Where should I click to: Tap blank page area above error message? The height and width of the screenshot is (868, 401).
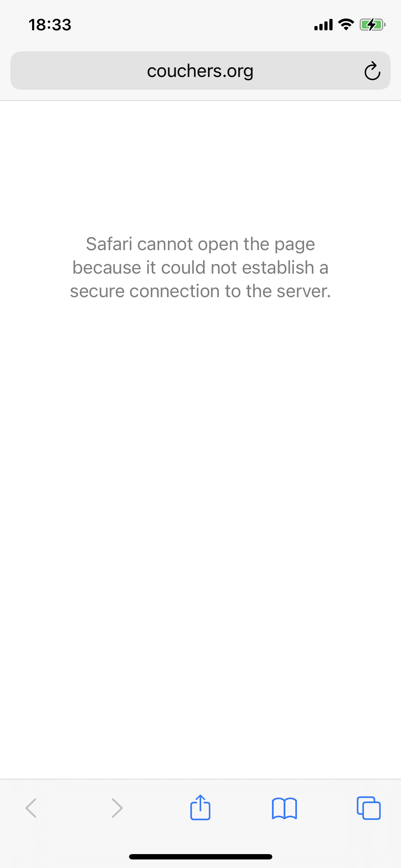click(x=200, y=164)
